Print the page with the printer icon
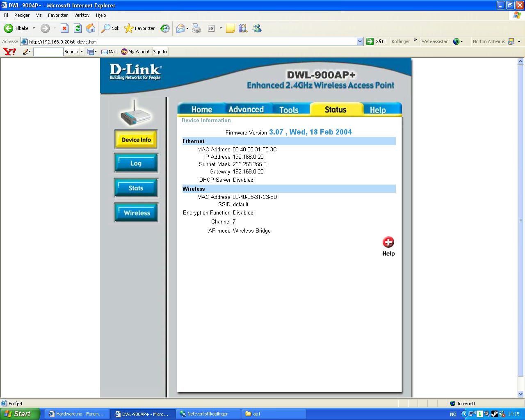The width and height of the screenshot is (525, 420). click(x=196, y=28)
